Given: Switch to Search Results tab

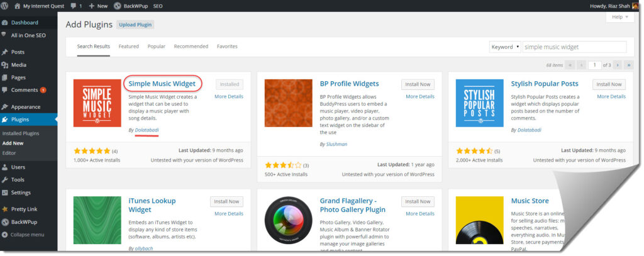Looking at the screenshot, I should click(94, 47).
